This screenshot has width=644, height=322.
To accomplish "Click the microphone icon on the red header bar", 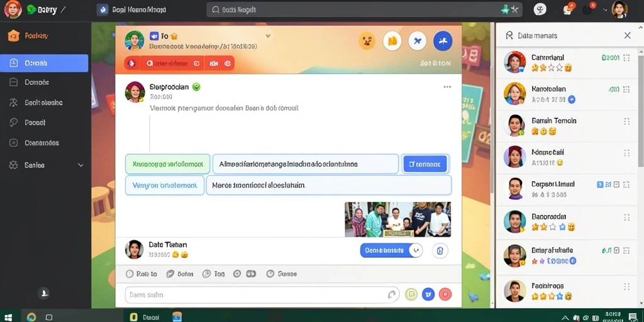I will pos(131,64).
